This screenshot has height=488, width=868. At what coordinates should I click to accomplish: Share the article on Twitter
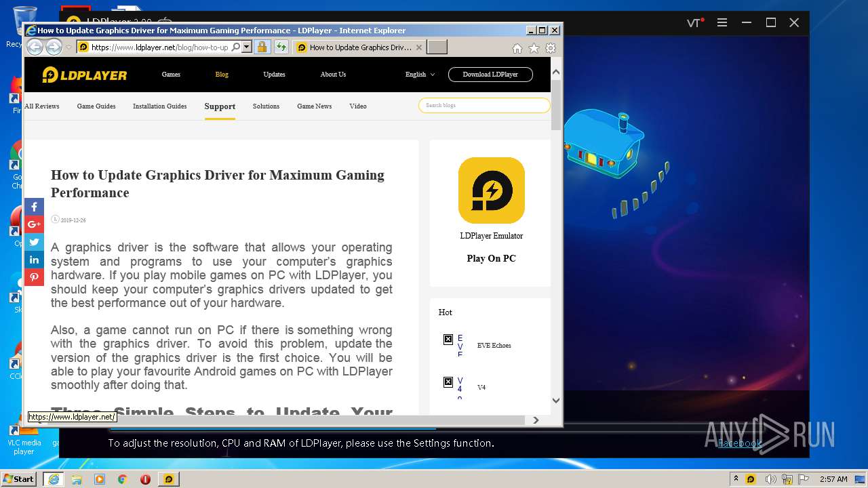34,242
